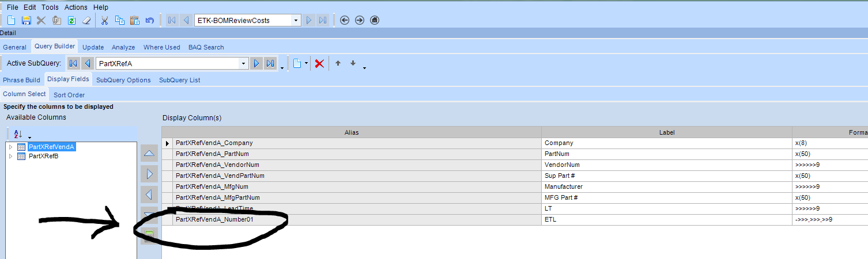The height and width of the screenshot is (259, 868).
Task: Open the Help menu
Action: (101, 7)
